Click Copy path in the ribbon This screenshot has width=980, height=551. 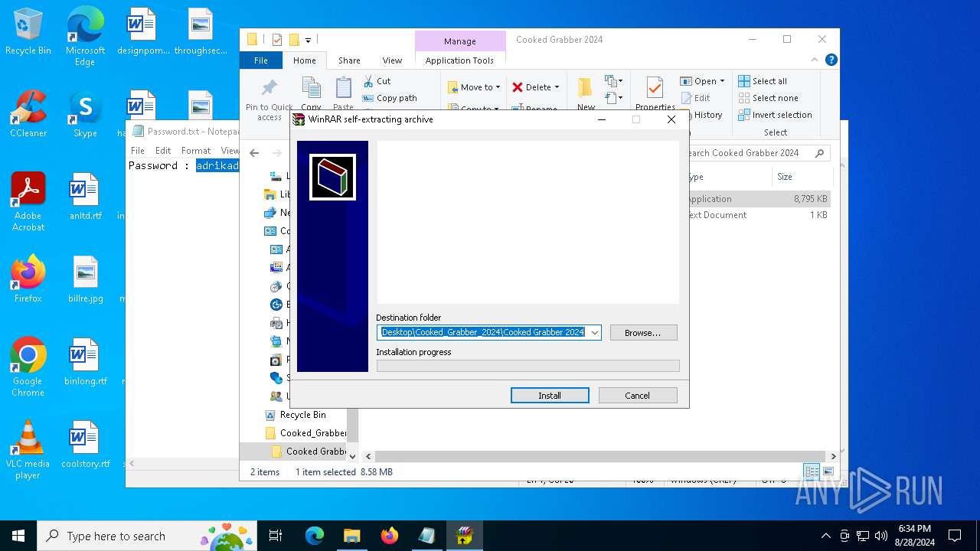tap(390, 98)
